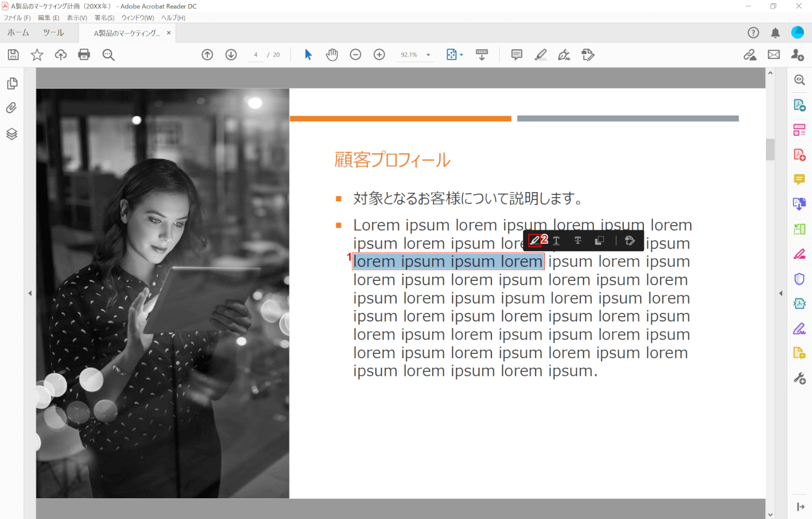This screenshot has height=519, width=812.
Task: Click the page number input field
Action: click(256, 55)
